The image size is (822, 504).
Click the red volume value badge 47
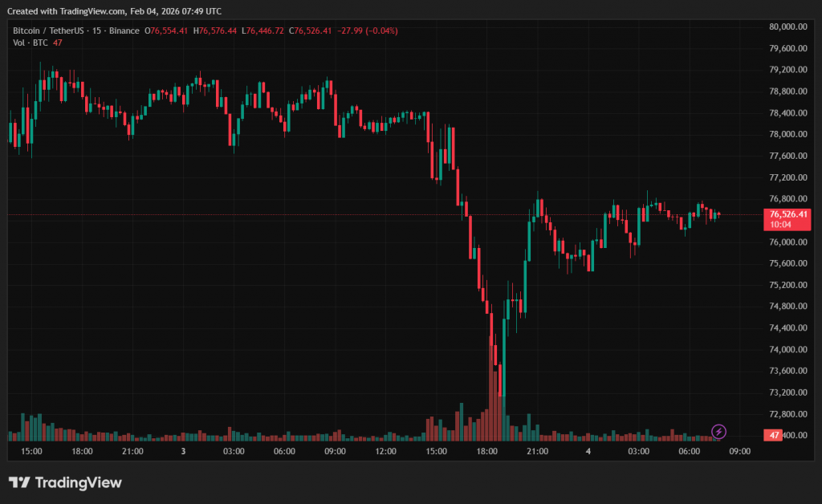point(775,435)
